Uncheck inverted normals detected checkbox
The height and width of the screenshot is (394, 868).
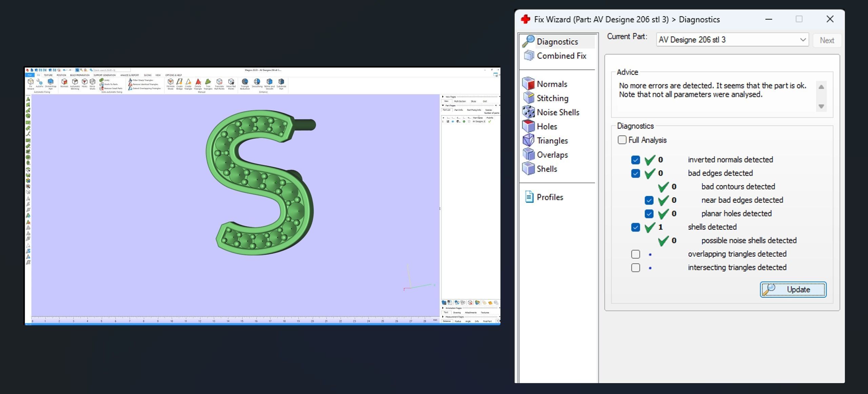(636, 160)
